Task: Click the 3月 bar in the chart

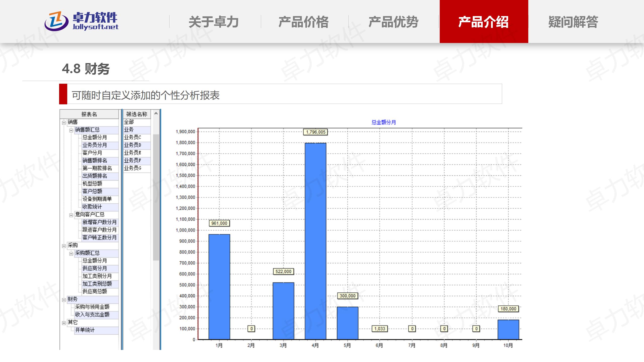Action: (x=284, y=311)
